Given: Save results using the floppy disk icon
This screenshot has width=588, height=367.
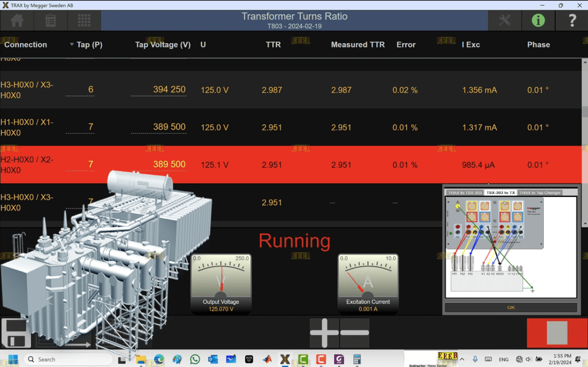Looking at the screenshot, I should point(16,333).
